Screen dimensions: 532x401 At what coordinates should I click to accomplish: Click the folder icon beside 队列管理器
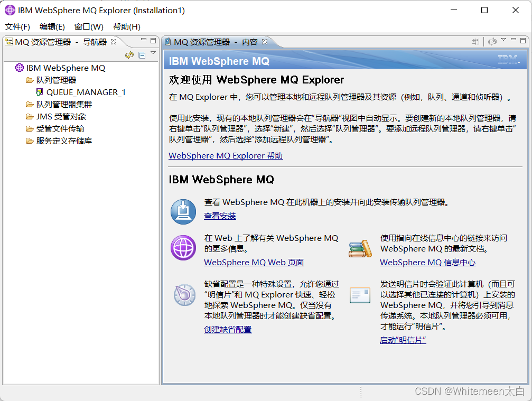tap(30, 80)
